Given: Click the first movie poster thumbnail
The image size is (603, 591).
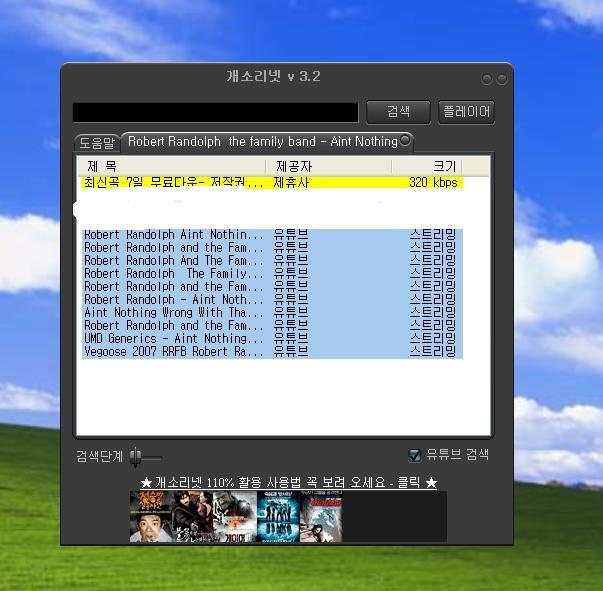Looking at the screenshot, I should click(x=150, y=516).
